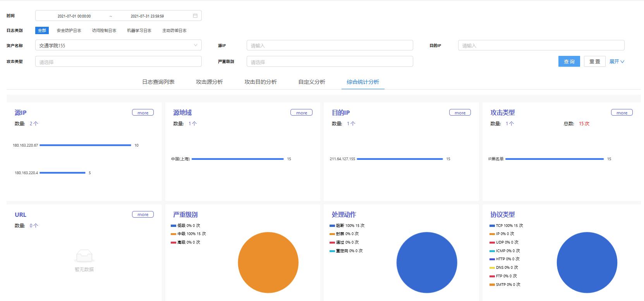The height and width of the screenshot is (301, 644).
Task: Switch to the 日志查询列表 tab
Action: pos(158,82)
